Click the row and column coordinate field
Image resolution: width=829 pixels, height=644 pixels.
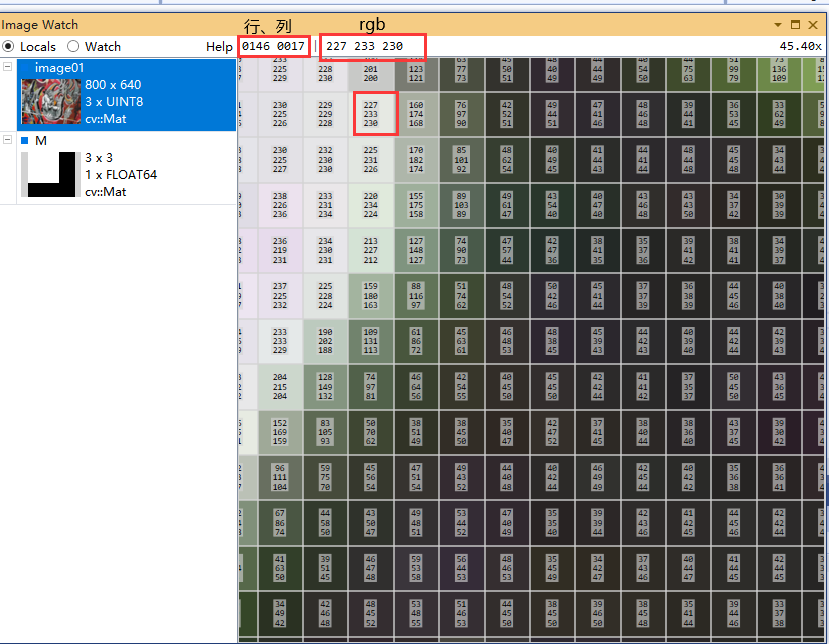pyautogui.click(x=272, y=45)
